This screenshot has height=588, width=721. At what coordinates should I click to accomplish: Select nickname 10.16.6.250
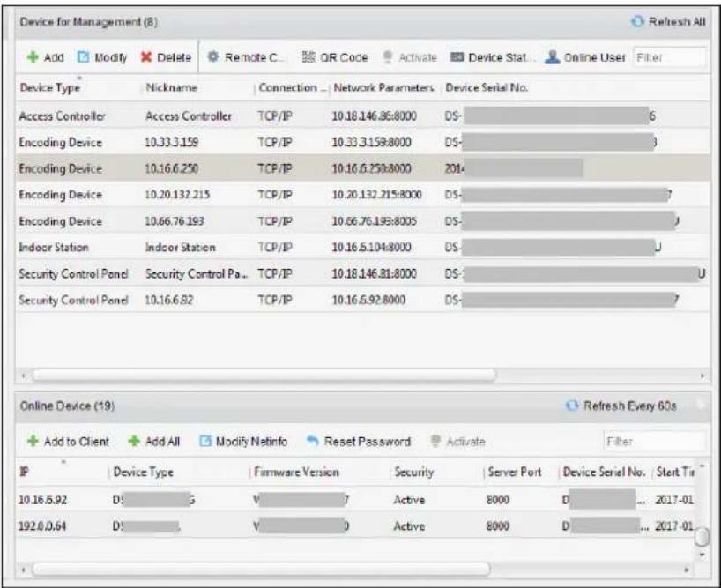(172, 168)
